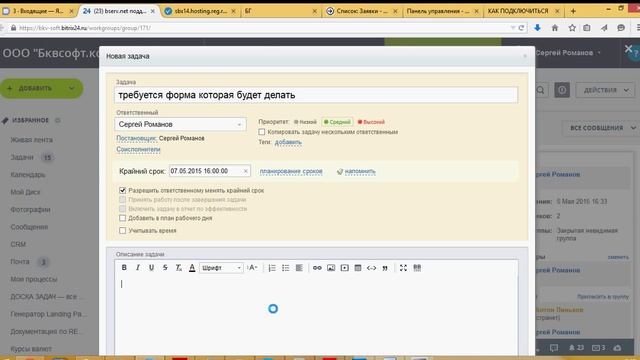
Task: Reload the page in browser
Action: tap(521, 28)
